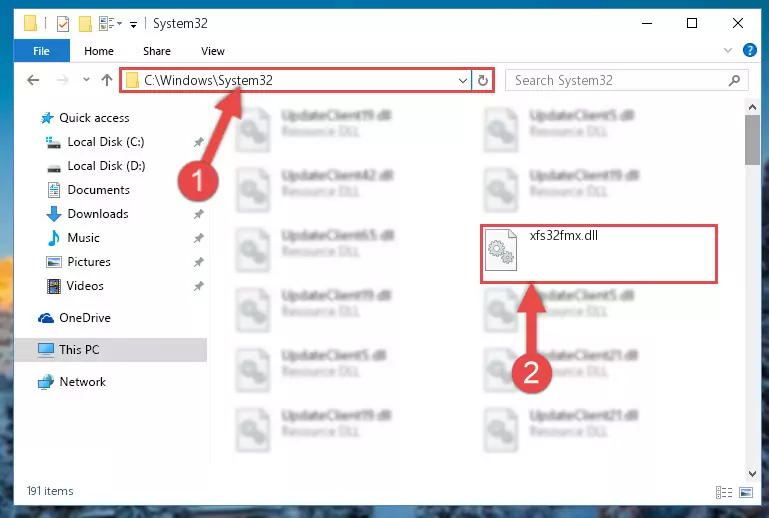
Task: Click the pin icon beside Pictures
Action: pos(198,262)
